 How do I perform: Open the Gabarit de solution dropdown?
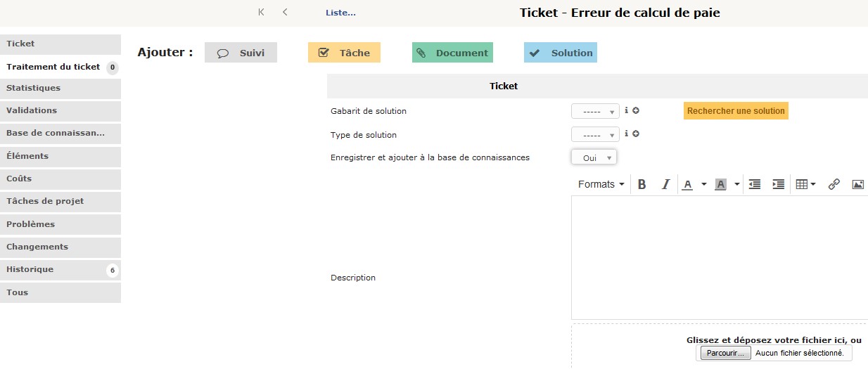pyautogui.click(x=595, y=112)
